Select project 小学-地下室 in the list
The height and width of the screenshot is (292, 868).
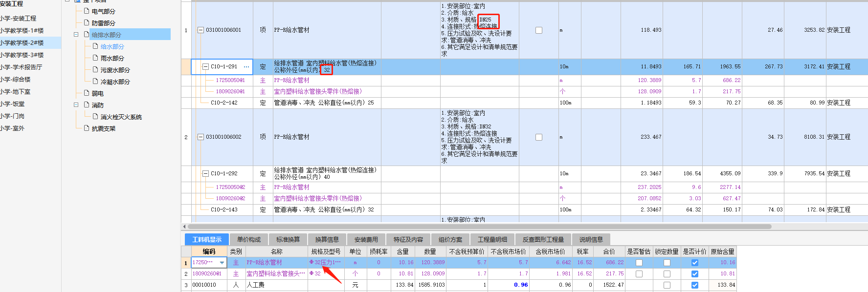(30, 91)
